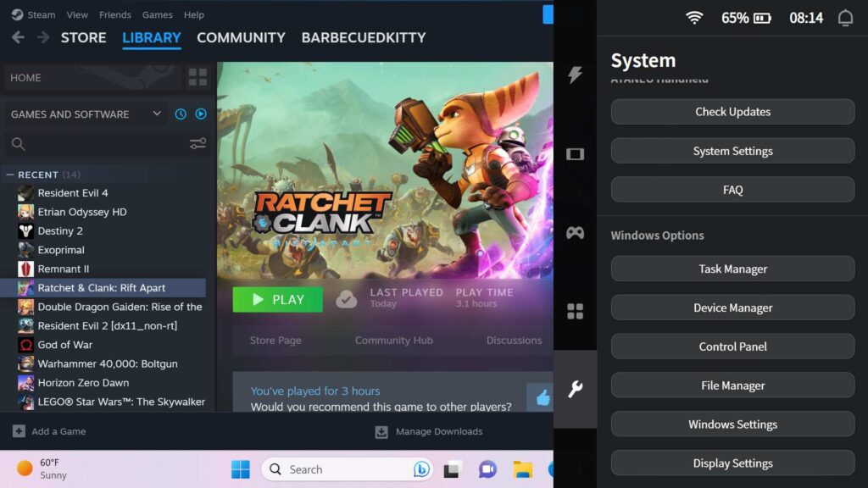Click the four-squares apps sidebar icon

pyautogui.click(x=575, y=311)
